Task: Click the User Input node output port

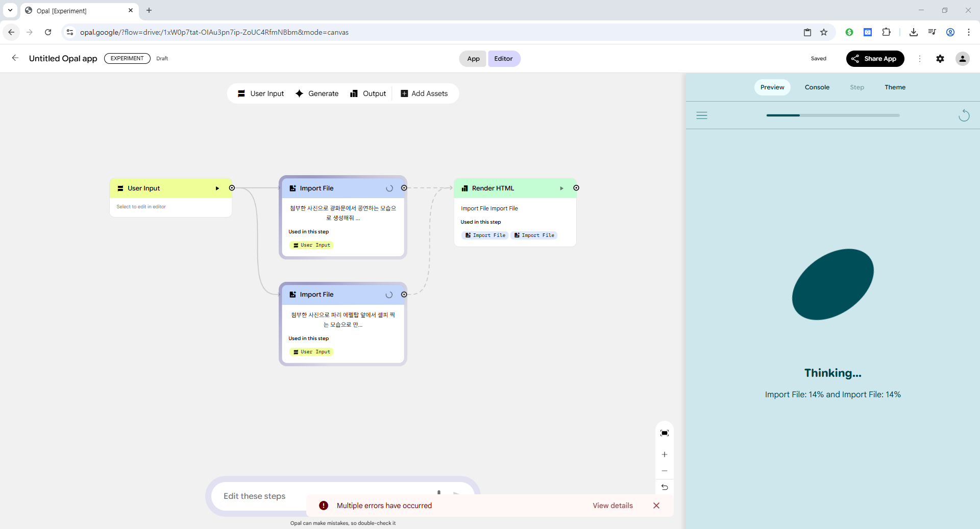Action: [232, 188]
